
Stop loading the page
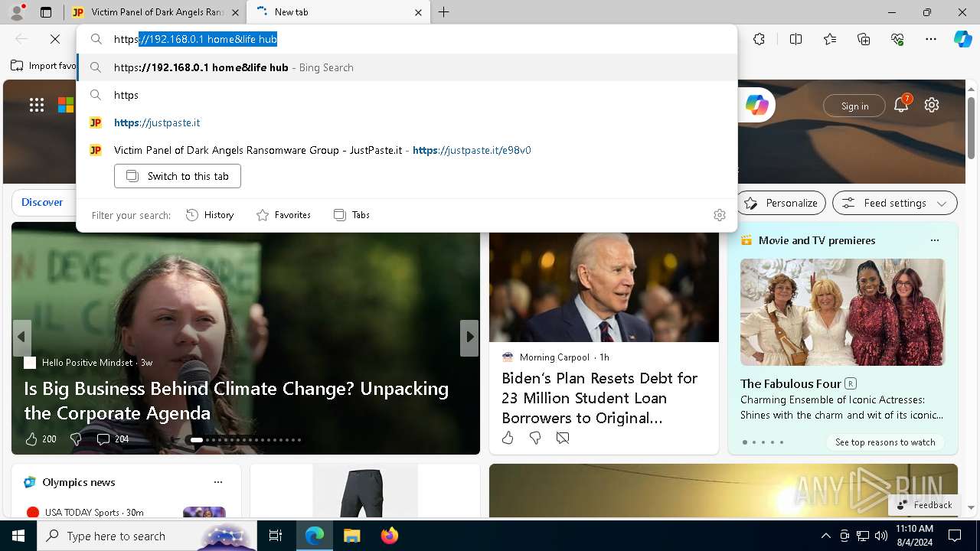coord(55,39)
